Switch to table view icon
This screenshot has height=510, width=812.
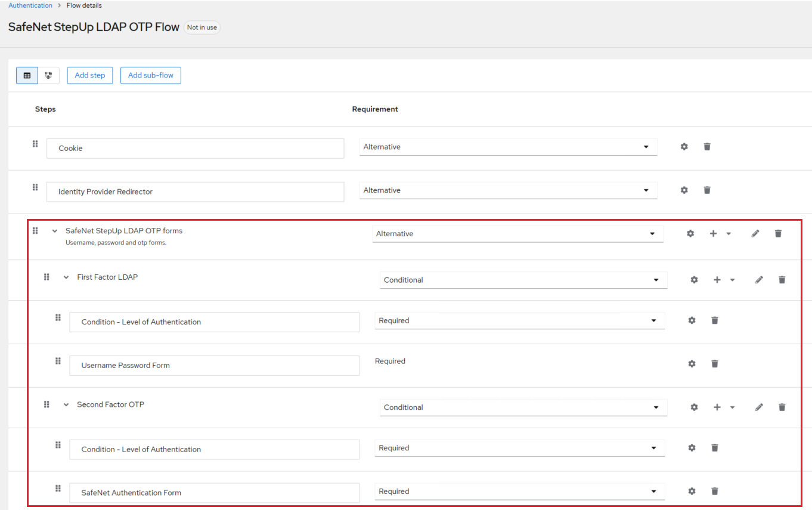point(27,76)
